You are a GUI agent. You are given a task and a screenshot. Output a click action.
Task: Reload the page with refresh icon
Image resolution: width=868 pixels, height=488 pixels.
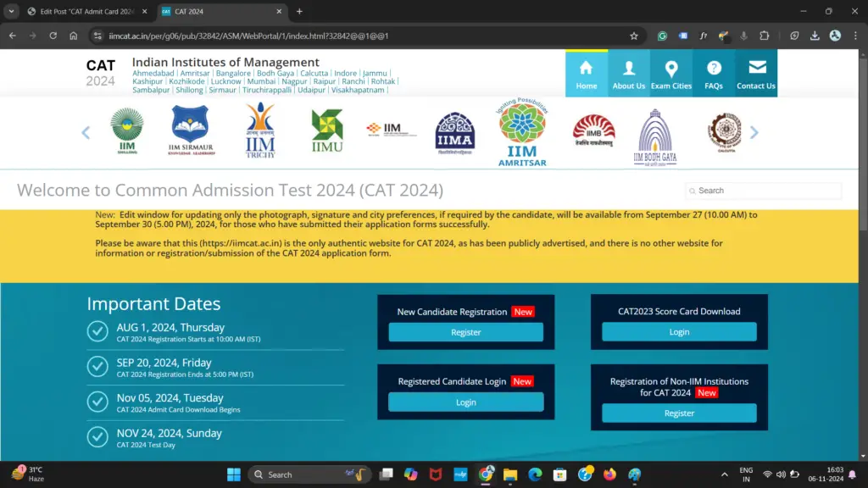coord(53,36)
